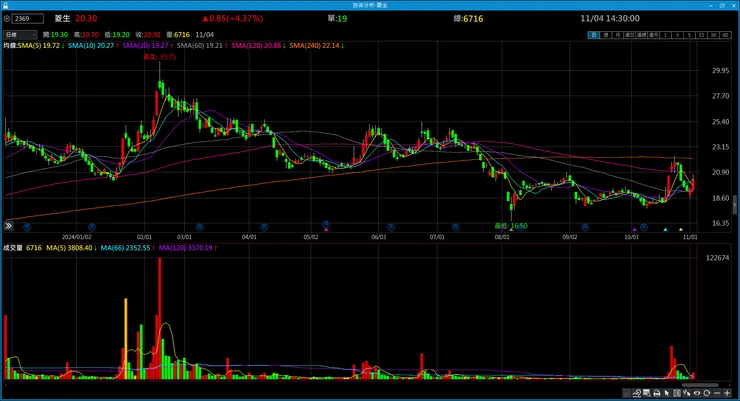
Task: Switch to the 60-minute interval button
Action: pos(725,35)
